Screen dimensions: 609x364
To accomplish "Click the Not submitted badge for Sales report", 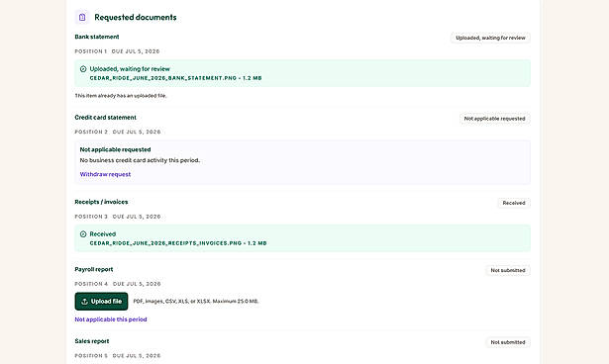I will tap(508, 342).
